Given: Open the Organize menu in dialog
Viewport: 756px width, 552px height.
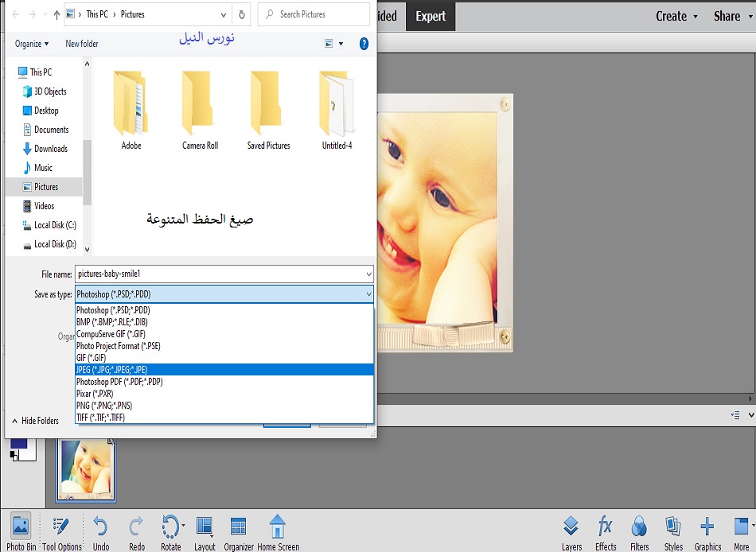Looking at the screenshot, I should point(32,44).
